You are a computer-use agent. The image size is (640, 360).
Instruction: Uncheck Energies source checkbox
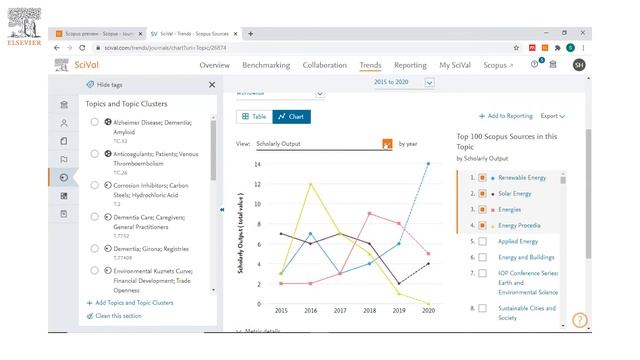[482, 209]
